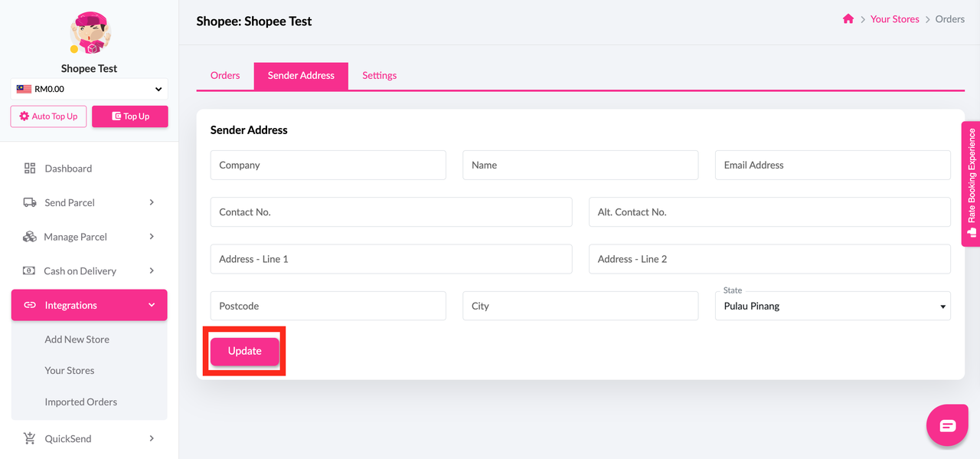Switch to the Settings tab
Image resolution: width=980 pixels, height=459 pixels.
tap(380, 76)
